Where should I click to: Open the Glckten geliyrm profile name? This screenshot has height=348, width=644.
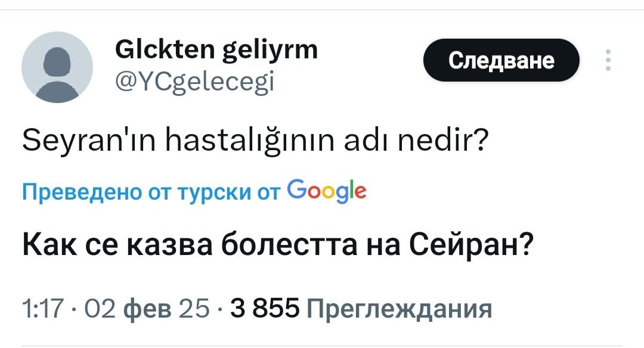216,49
